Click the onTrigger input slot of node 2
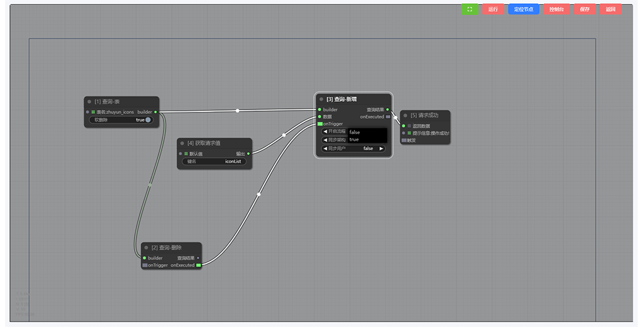This screenshot has width=644, height=327. click(145, 265)
